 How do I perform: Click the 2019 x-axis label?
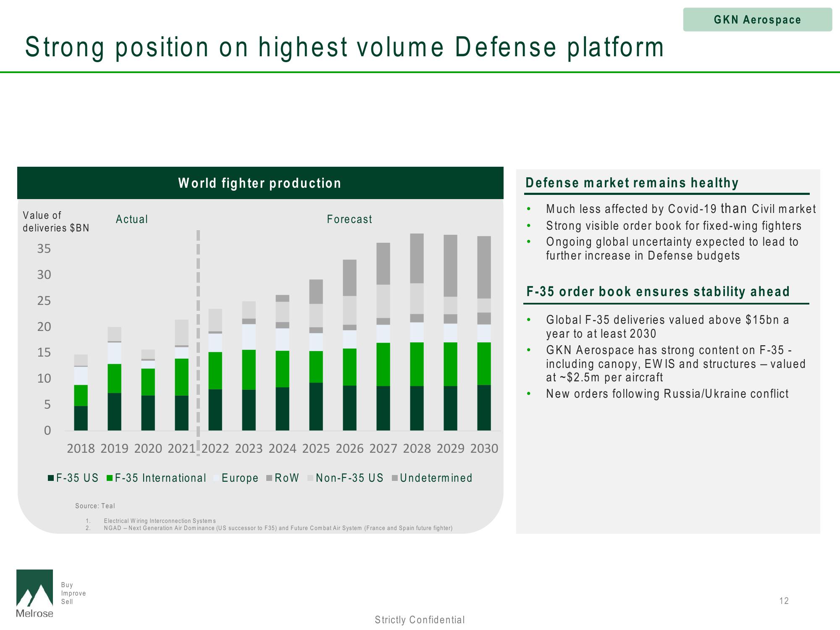coord(114,449)
